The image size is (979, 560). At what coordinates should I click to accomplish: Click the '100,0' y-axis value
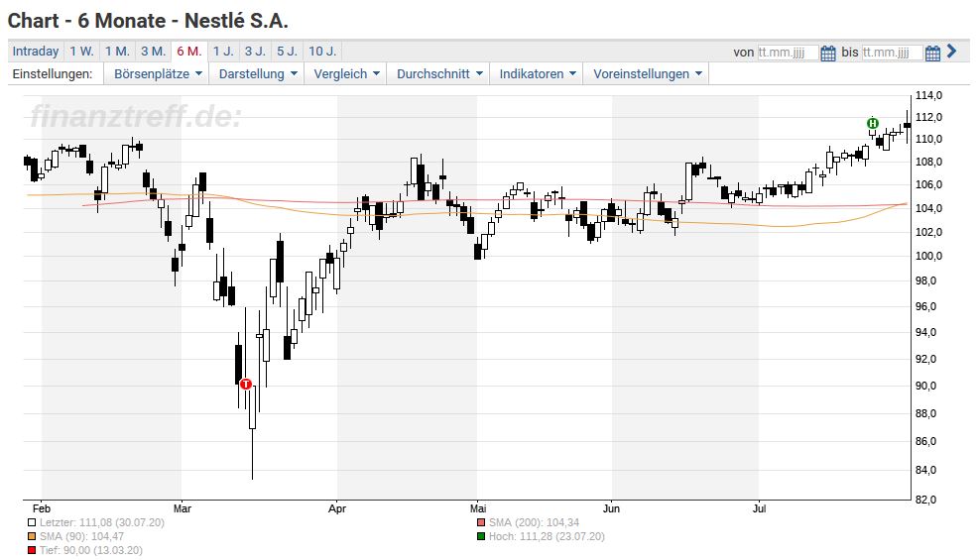pyautogui.click(x=928, y=256)
